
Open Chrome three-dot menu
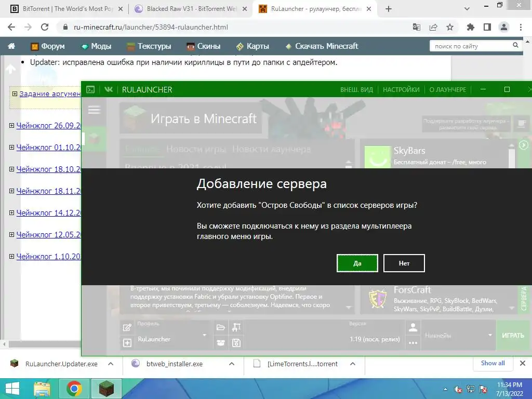[x=521, y=27]
